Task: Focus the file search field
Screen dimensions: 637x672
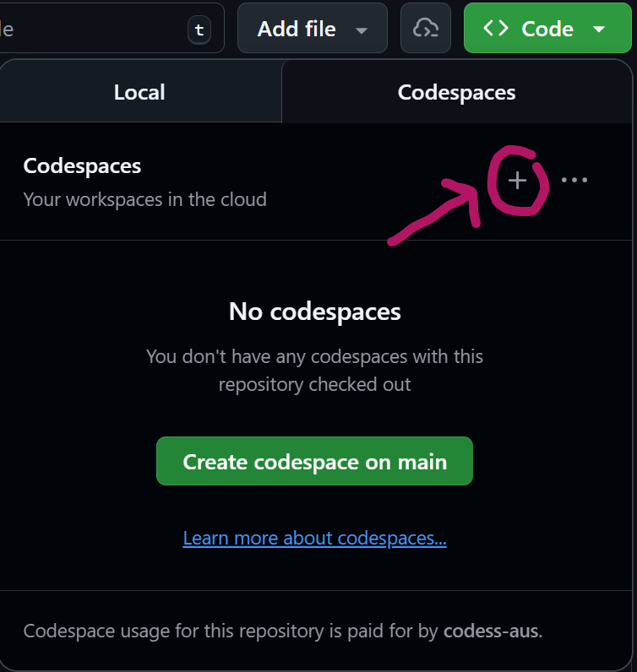Action: [x=112, y=29]
